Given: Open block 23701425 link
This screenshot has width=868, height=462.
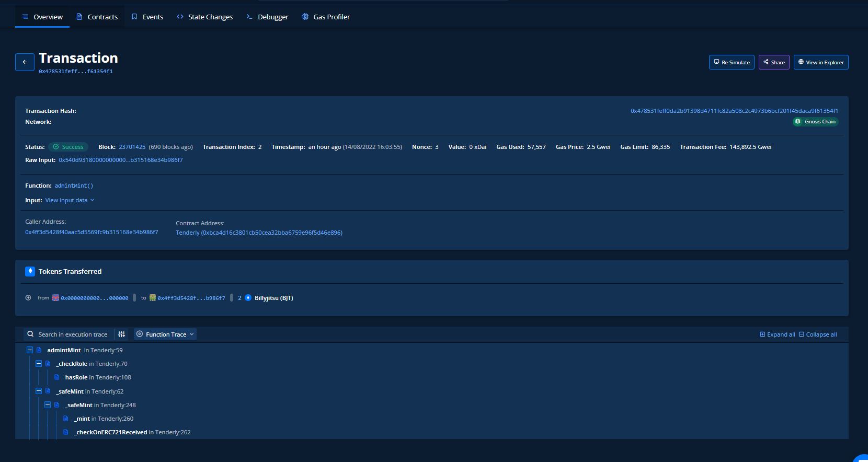Looking at the screenshot, I should coord(132,147).
